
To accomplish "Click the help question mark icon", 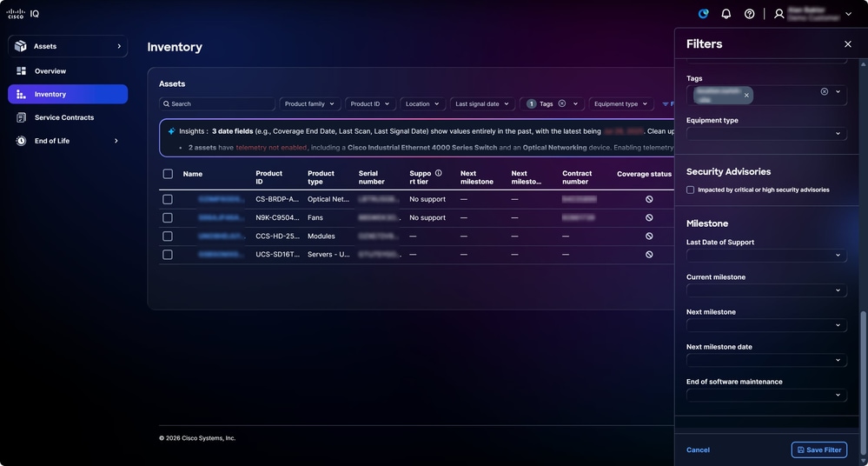I will pos(749,14).
